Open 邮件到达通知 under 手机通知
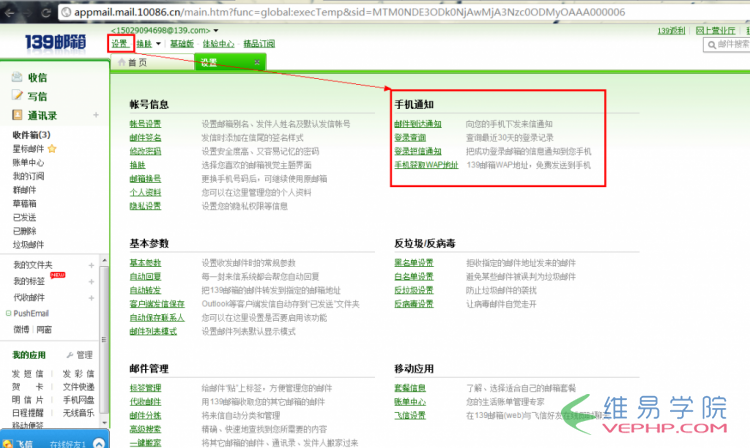 (x=418, y=124)
